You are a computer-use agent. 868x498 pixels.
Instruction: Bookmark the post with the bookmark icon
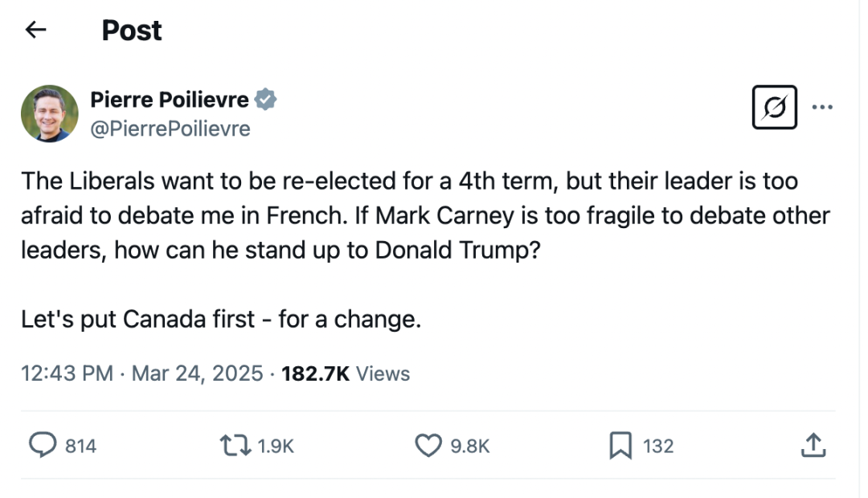(620, 445)
